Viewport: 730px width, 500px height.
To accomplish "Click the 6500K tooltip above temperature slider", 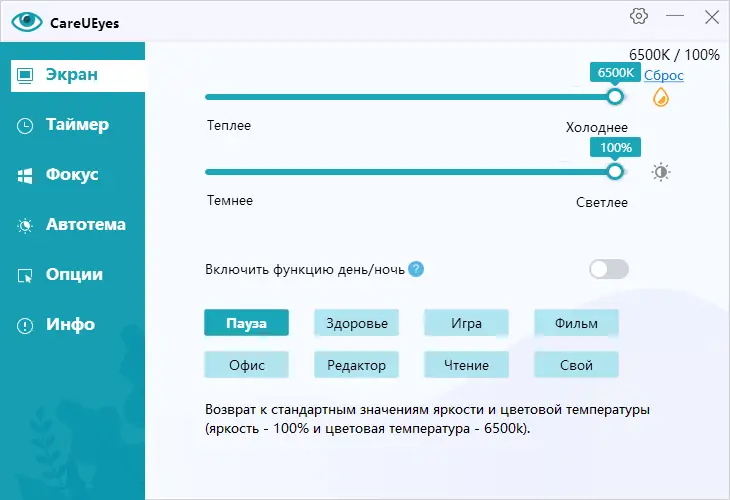I will [615, 73].
